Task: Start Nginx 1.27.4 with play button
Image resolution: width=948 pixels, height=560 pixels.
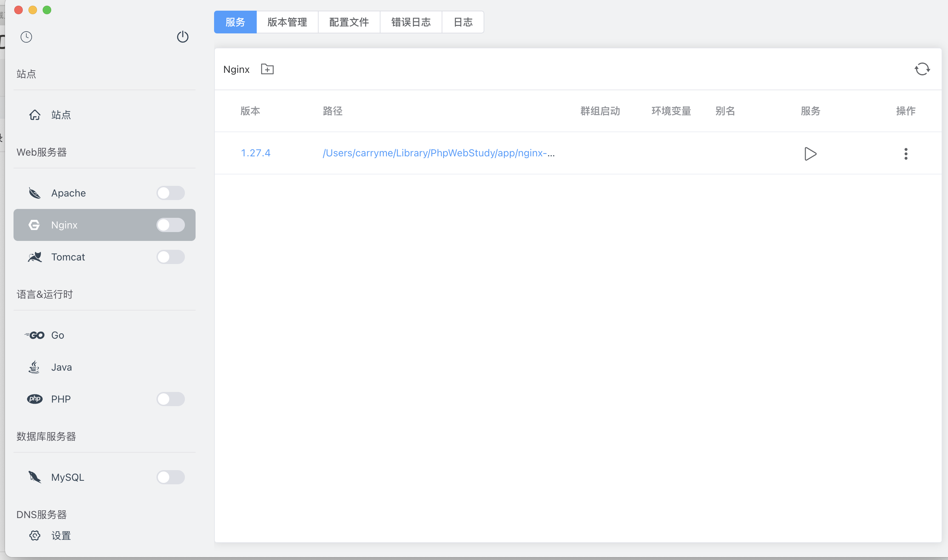Action: click(810, 154)
